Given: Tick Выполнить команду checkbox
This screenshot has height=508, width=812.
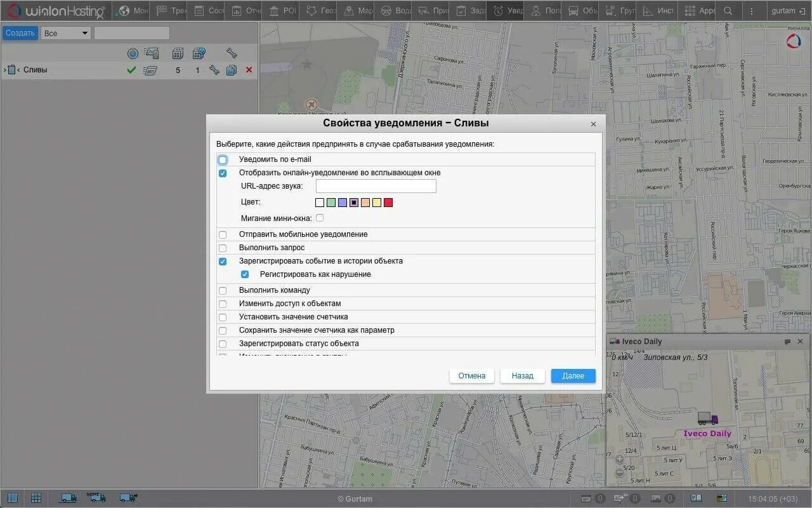Looking at the screenshot, I should (x=223, y=291).
